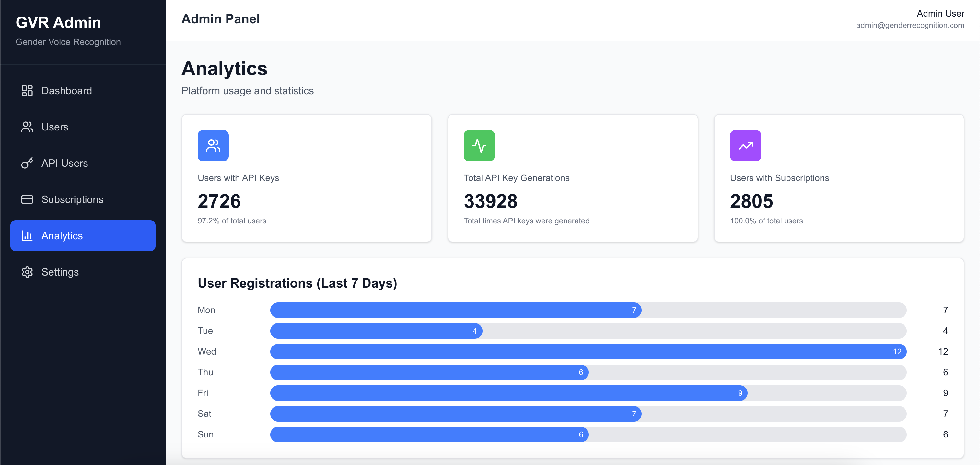Screen dimensions: 980x465
Task: Open the Dashboard menu item
Action: [66, 90]
